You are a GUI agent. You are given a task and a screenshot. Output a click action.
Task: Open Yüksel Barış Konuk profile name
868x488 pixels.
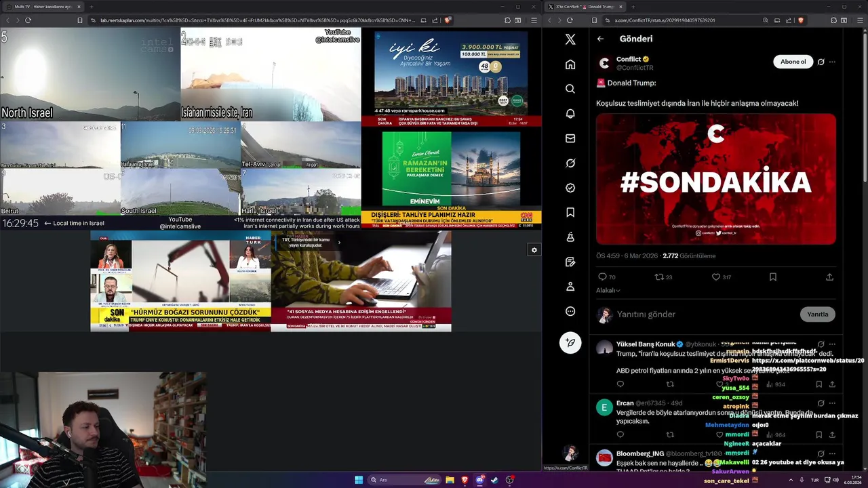point(645,344)
